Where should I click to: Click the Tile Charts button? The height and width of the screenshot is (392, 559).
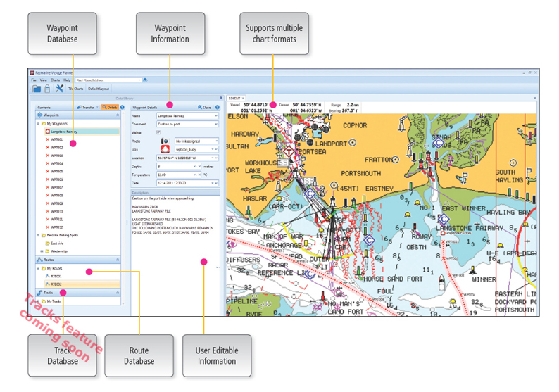[x=76, y=89]
